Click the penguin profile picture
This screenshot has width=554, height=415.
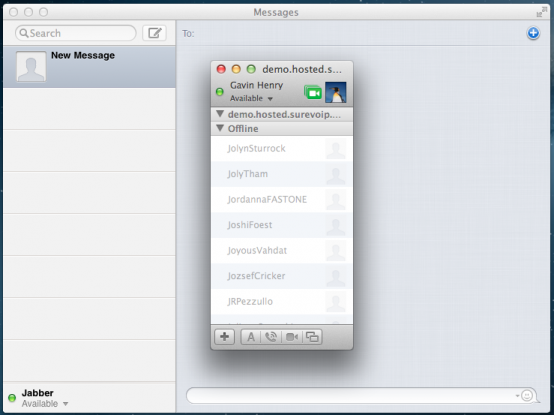[335, 93]
